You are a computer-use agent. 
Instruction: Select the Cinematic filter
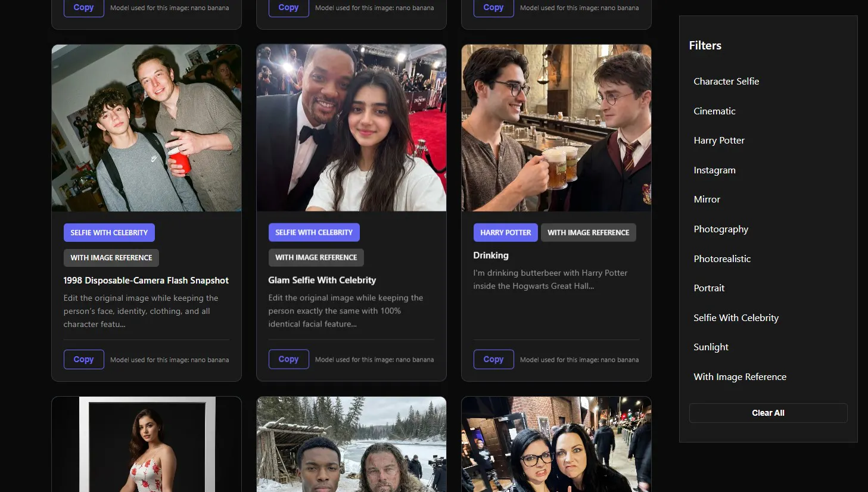(714, 111)
